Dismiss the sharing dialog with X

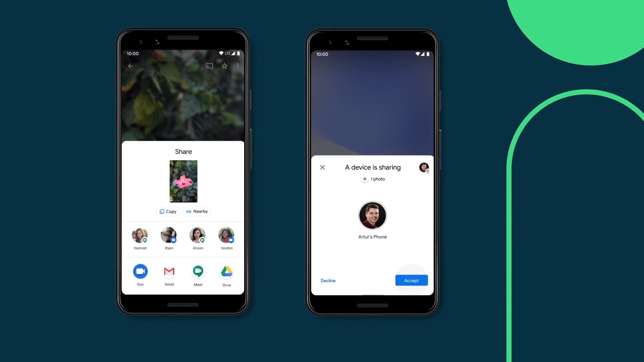point(323,167)
